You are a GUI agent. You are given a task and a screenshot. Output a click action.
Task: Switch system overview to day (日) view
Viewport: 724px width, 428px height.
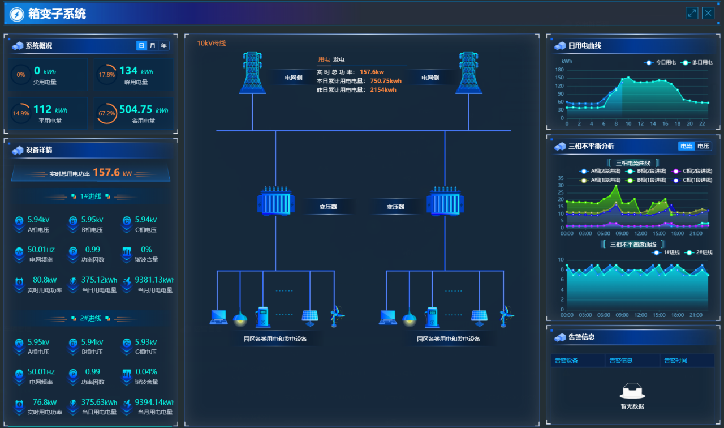point(141,46)
